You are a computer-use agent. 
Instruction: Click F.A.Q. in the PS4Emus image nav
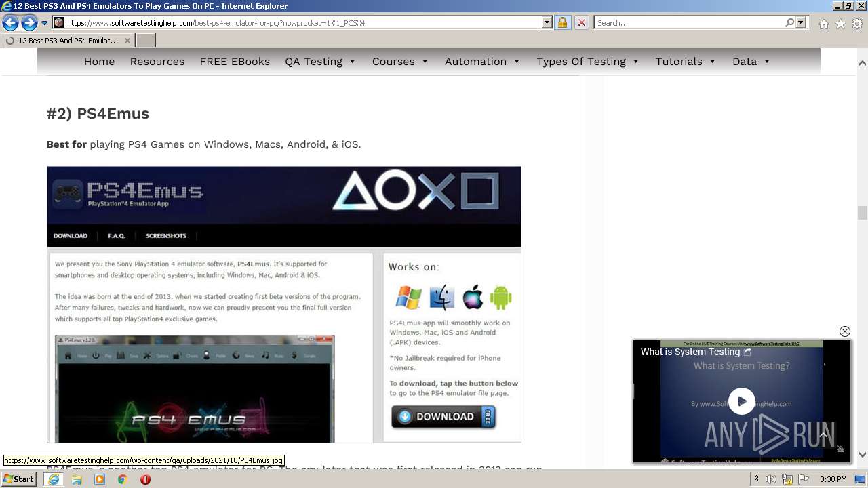pyautogui.click(x=117, y=236)
